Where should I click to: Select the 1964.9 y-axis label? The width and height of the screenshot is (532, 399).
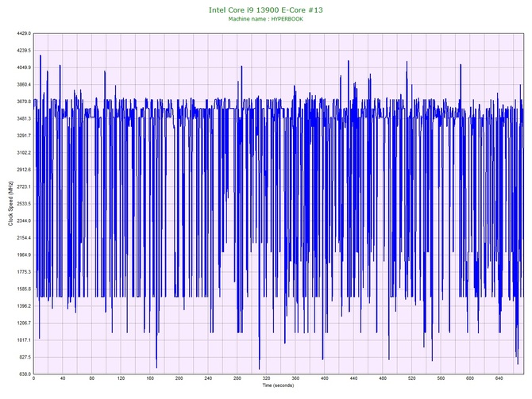pyautogui.click(x=24, y=255)
